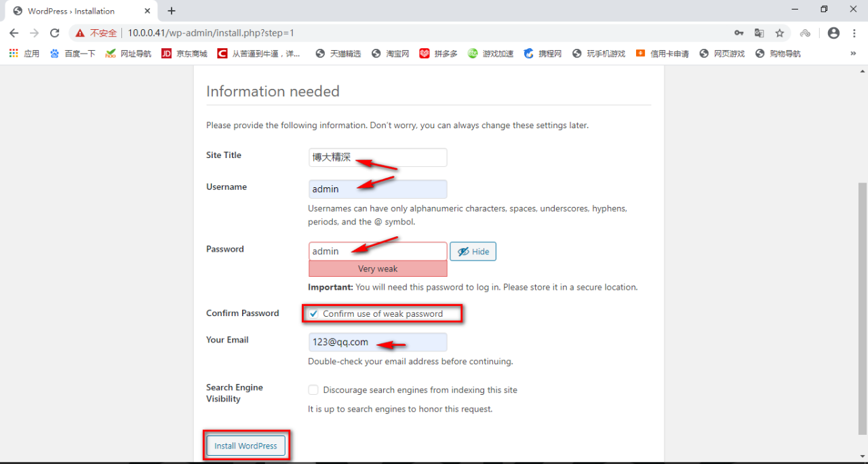Image resolution: width=868 pixels, height=464 pixels.
Task: Click the page vertical scrollbar
Action: (x=863, y=308)
